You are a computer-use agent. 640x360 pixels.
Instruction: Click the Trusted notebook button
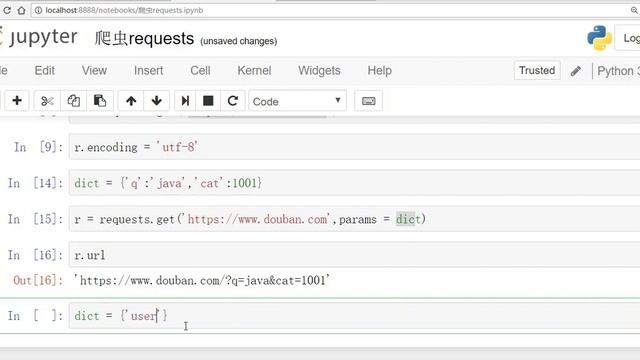click(x=537, y=71)
